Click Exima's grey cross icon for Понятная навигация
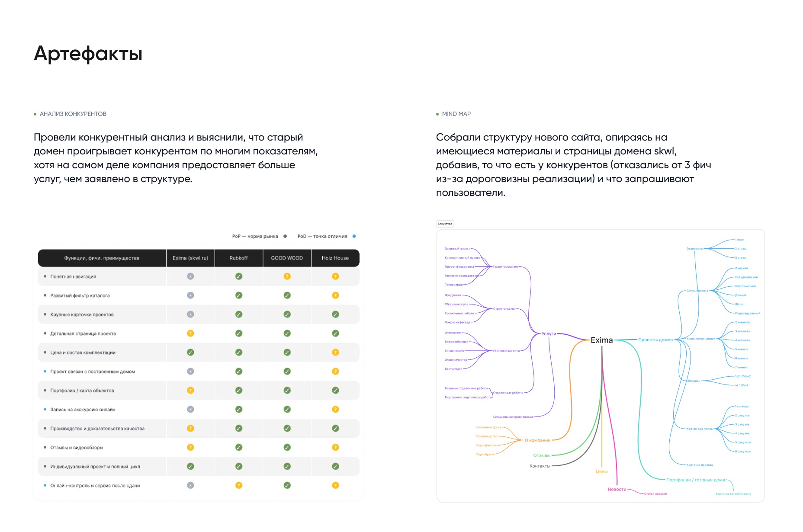The height and width of the screenshot is (532, 803). coord(190,276)
